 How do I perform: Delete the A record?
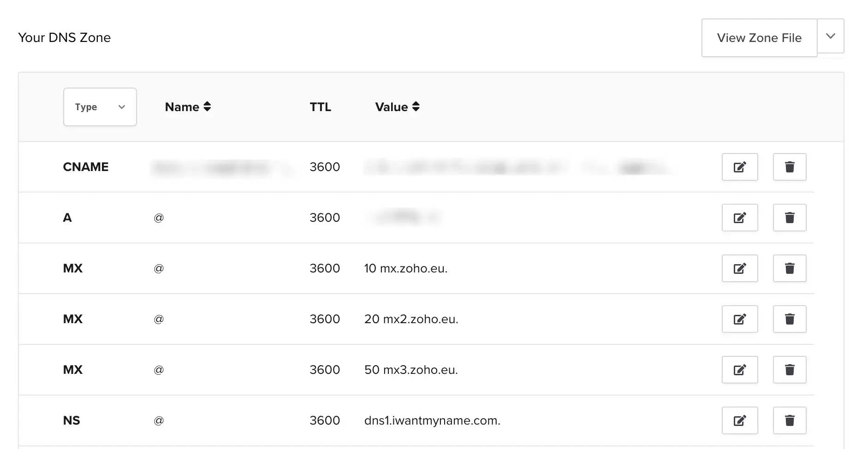tap(790, 218)
